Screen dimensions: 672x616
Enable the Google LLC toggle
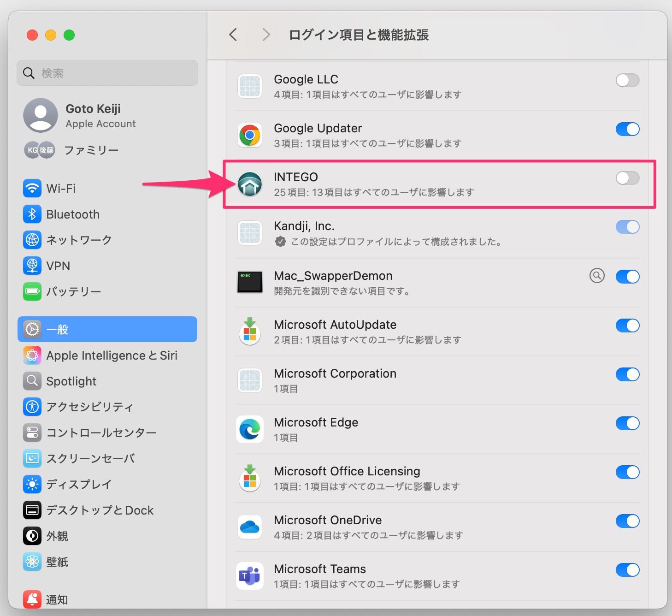[x=627, y=80]
